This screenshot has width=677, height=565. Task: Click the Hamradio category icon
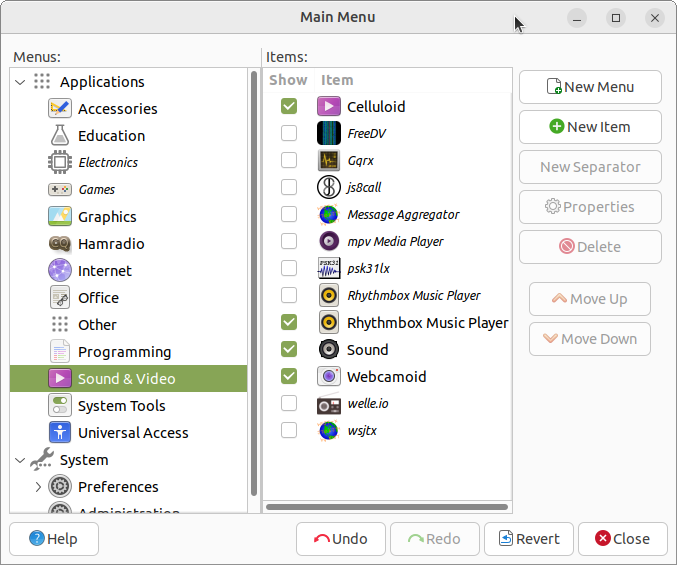coord(60,244)
